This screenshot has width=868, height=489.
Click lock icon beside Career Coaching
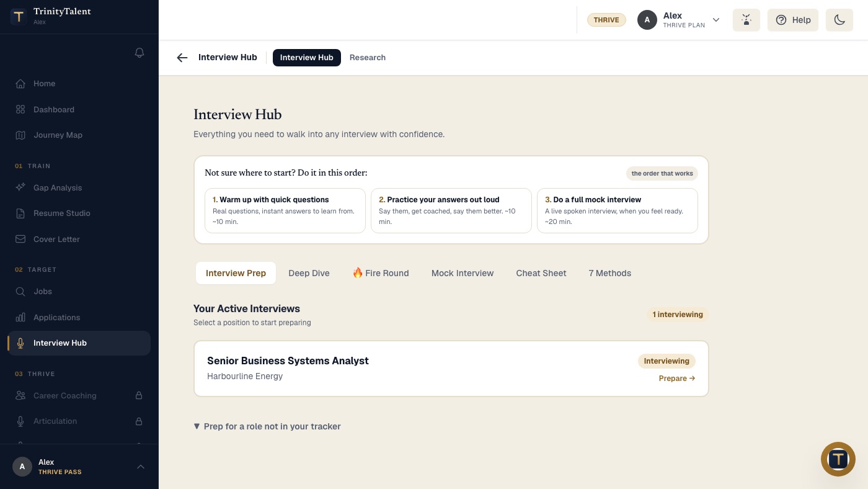pyautogui.click(x=139, y=395)
